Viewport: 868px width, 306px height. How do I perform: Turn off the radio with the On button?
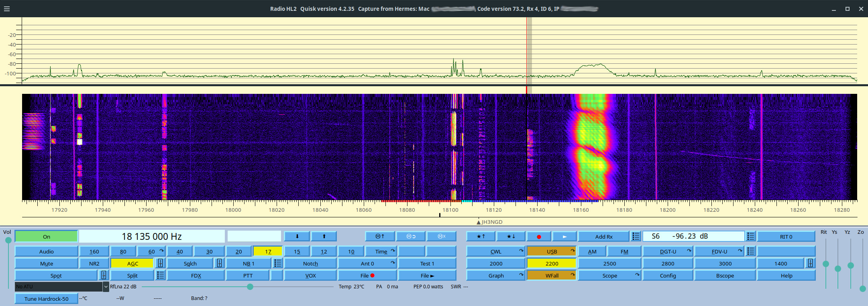click(x=46, y=237)
